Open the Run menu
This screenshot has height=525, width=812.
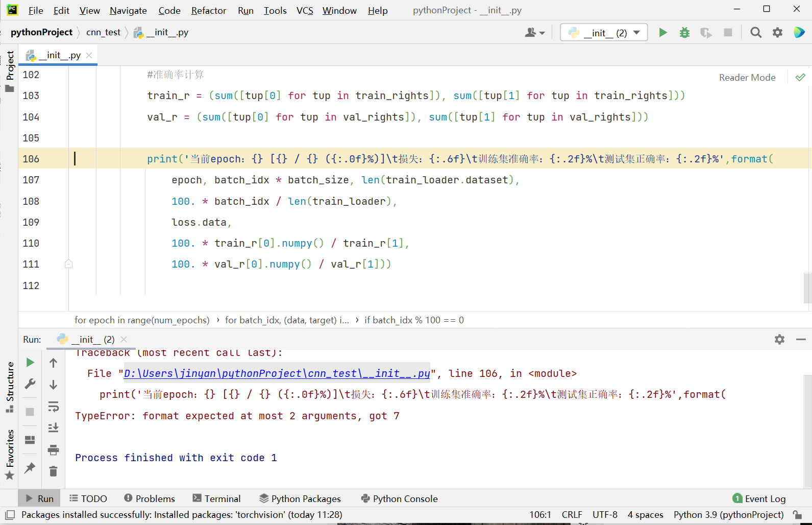pos(245,10)
